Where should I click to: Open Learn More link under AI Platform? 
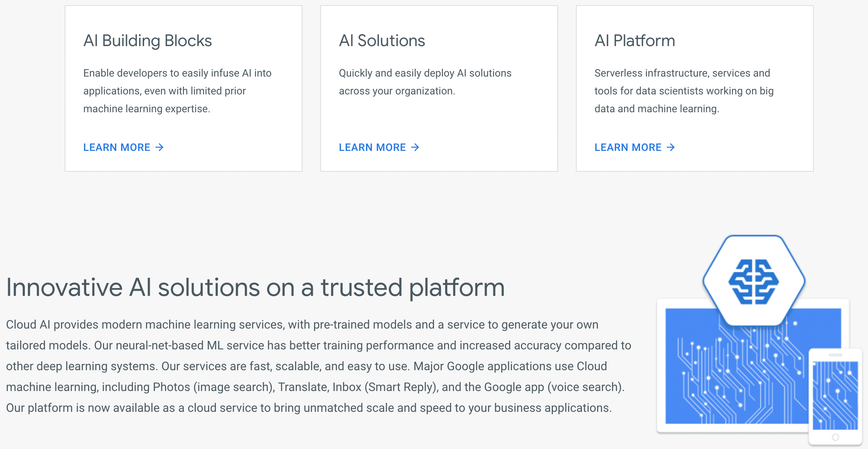[635, 147]
